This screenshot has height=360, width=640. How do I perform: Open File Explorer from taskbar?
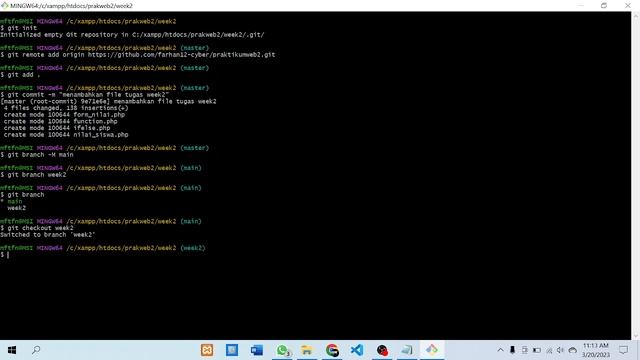[x=307, y=350]
